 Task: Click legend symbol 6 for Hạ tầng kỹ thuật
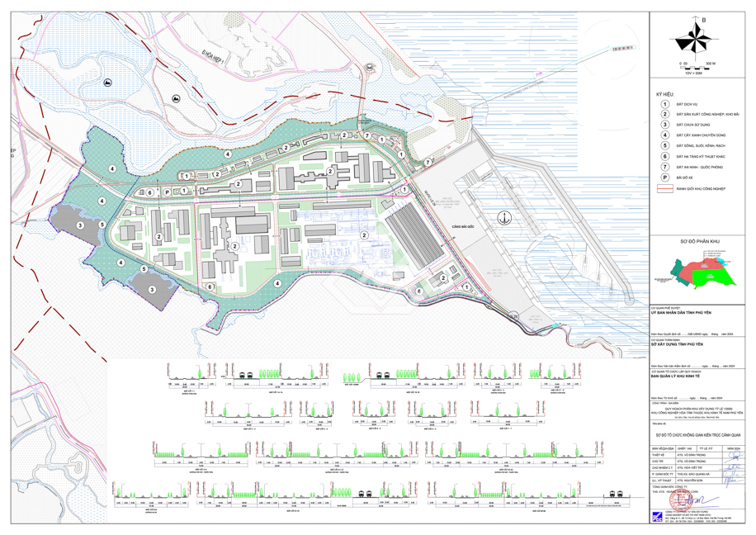pos(664,155)
